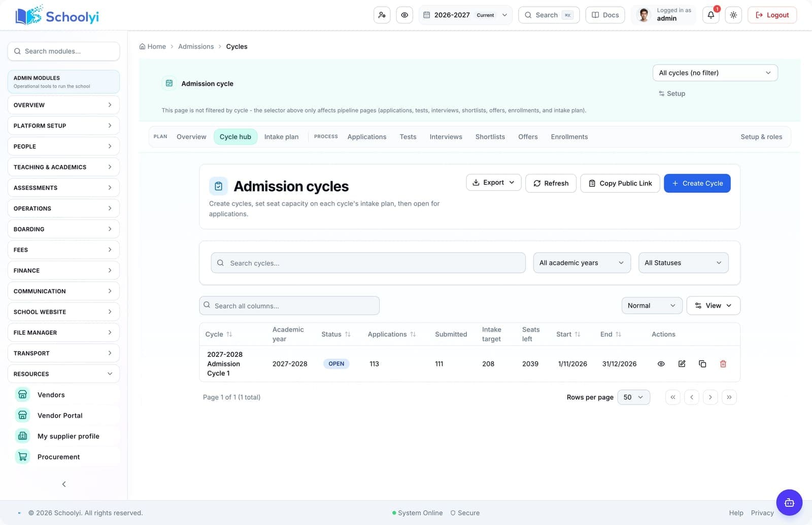The width and height of the screenshot is (812, 525).
Task: Edit the 2027-2028 Admission Cycle 1
Action: point(682,364)
